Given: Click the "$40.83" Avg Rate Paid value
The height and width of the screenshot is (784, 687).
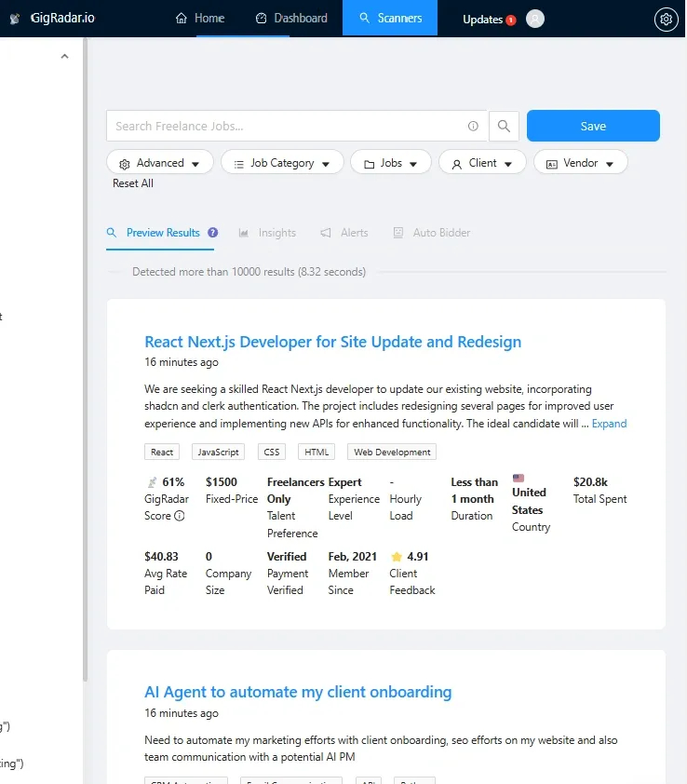Looking at the screenshot, I should 161,557.
